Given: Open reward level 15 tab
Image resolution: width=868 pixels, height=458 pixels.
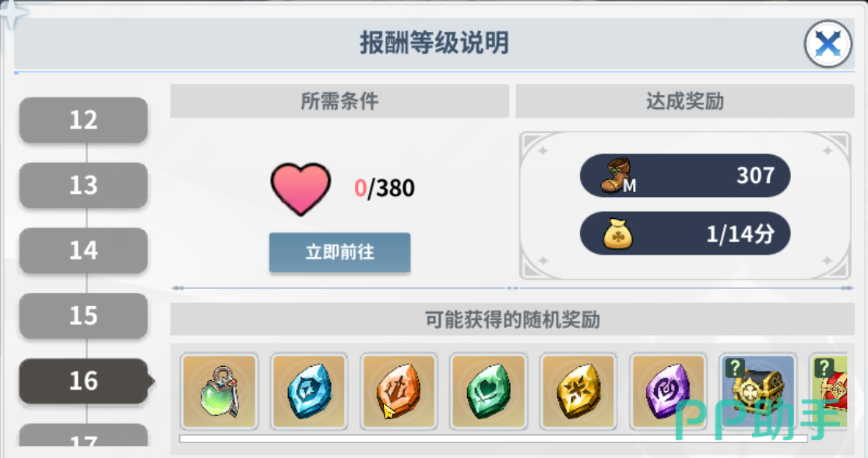Looking at the screenshot, I should [x=83, y=315].
